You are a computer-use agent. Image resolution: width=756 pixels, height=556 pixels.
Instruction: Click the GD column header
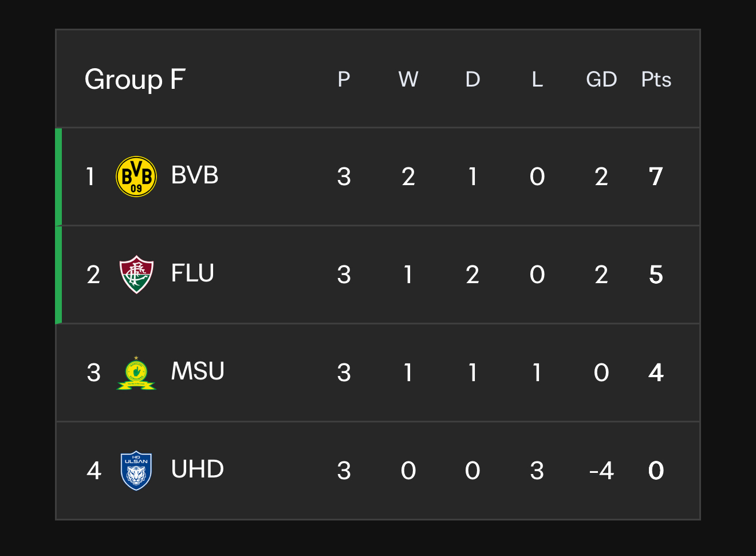click(601, 80)
